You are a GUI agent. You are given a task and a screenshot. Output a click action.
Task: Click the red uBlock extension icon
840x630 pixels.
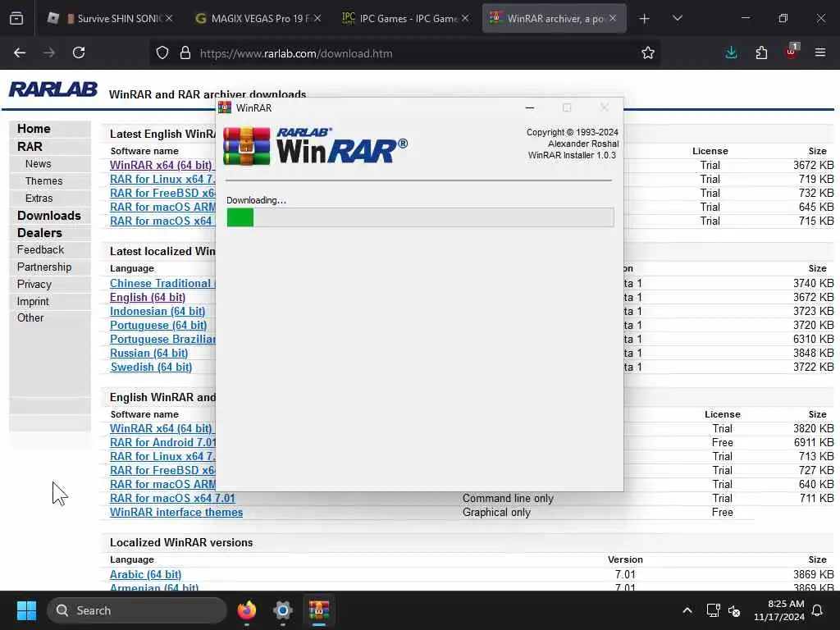click(x=792, y=52)
